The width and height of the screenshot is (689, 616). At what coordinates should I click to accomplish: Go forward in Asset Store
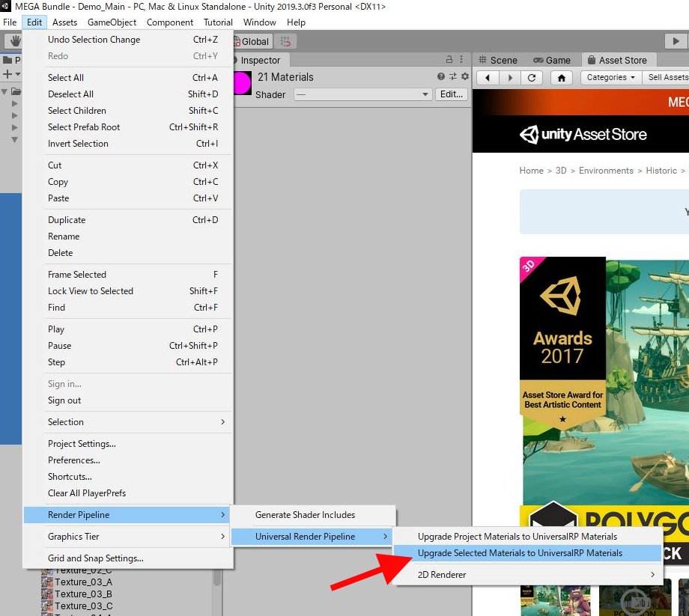pyautogui.click(x=510, y=78)
